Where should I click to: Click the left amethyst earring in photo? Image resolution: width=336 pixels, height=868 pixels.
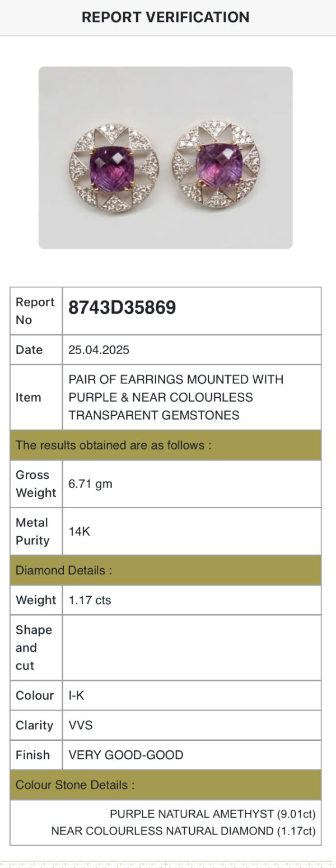[114, 168]
